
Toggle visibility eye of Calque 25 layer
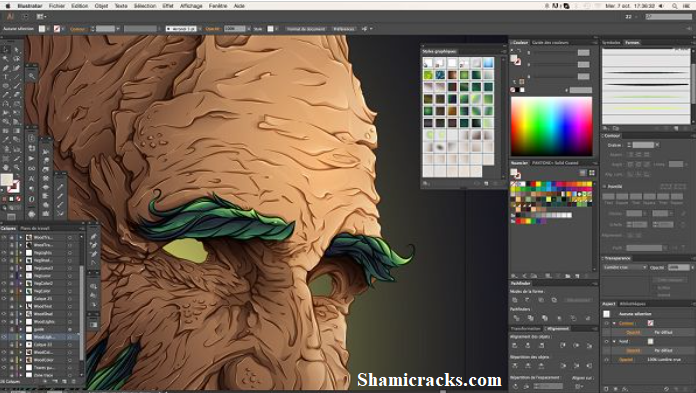pyautogui.click(x=4, y=298)
